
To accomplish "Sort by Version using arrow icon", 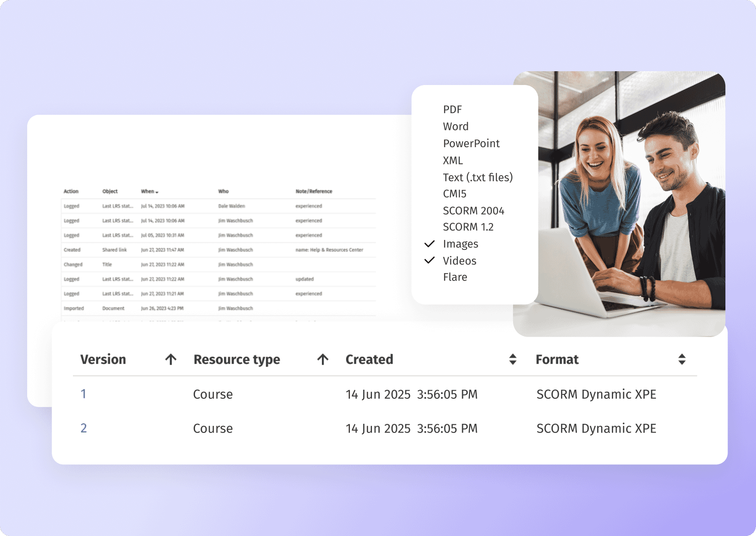I will pyautogui.click(x=171, y=359).
